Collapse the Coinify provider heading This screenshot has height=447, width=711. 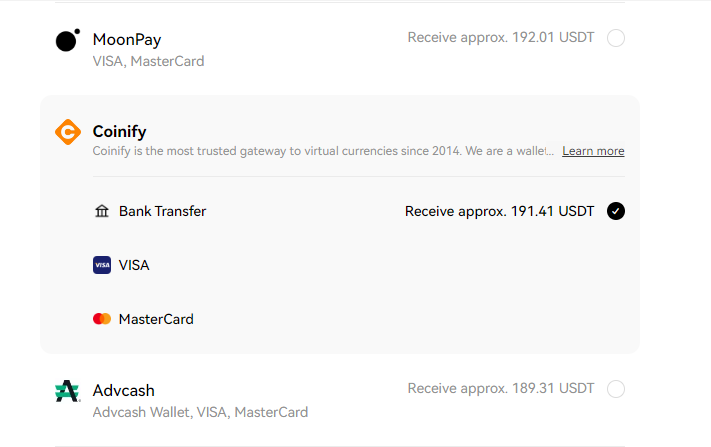(x=119, y=131)
